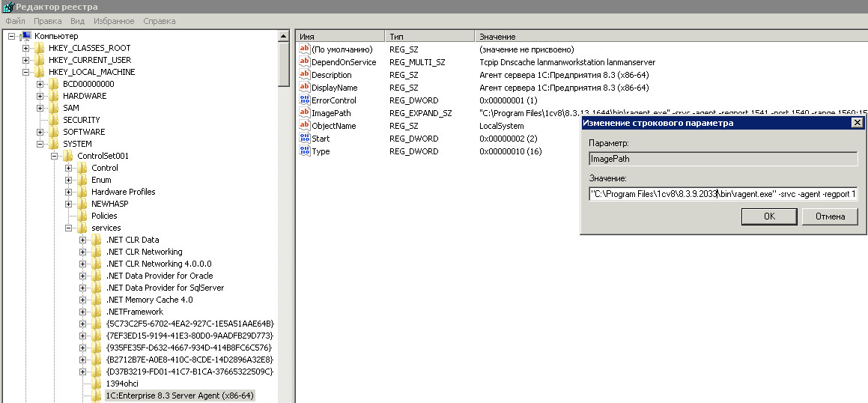Click the string icon beside DisplayName
This screenshot has height=403, width=868.
click(x=305, y=88)
